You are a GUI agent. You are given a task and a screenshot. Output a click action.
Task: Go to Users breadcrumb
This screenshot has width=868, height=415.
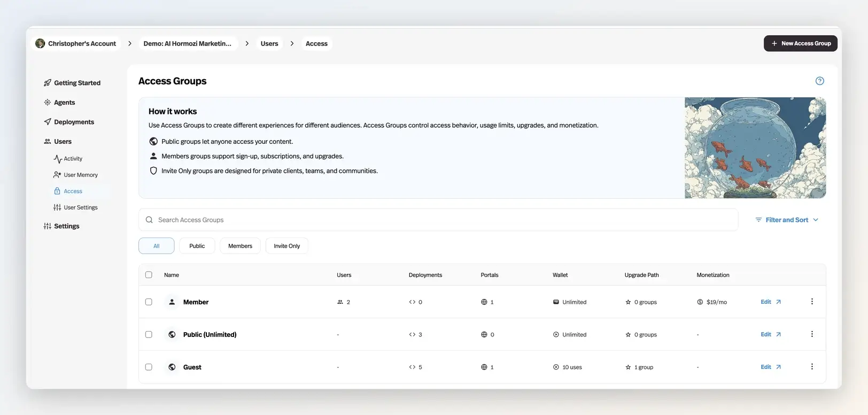coord(269,43)
